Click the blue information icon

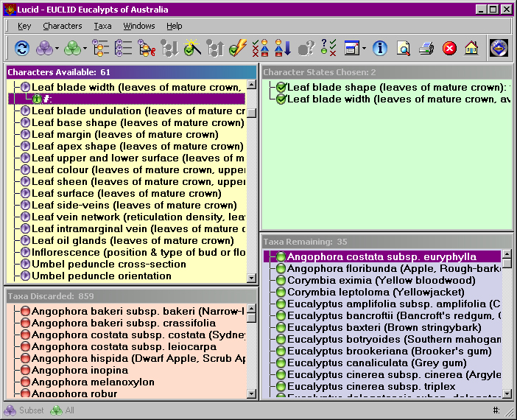[x=380, y=49]
